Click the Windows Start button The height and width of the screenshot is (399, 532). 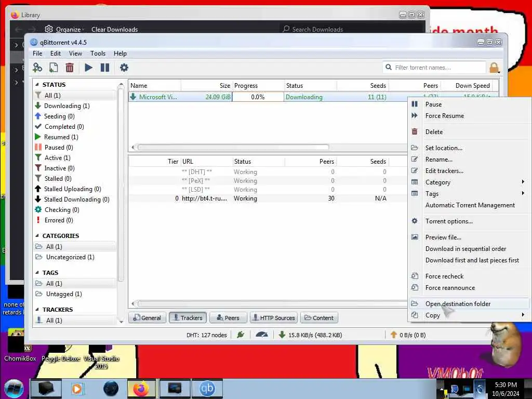tap(14, 389)
